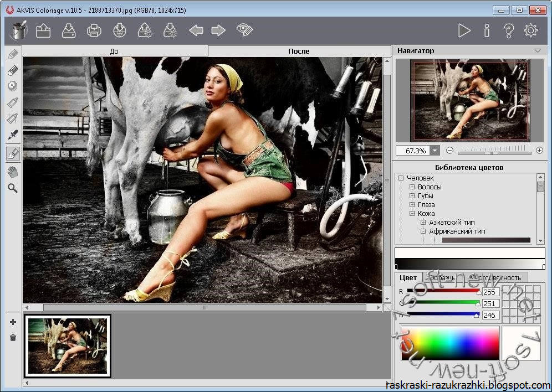
Task: Collapse the Навигатор panel with its triangle
Action: point(538,50)
